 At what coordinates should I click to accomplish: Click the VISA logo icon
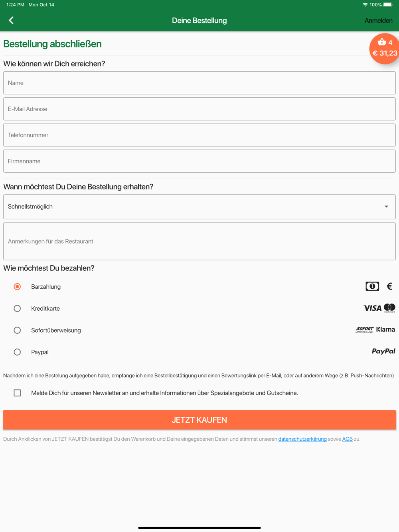pos(373,308)
